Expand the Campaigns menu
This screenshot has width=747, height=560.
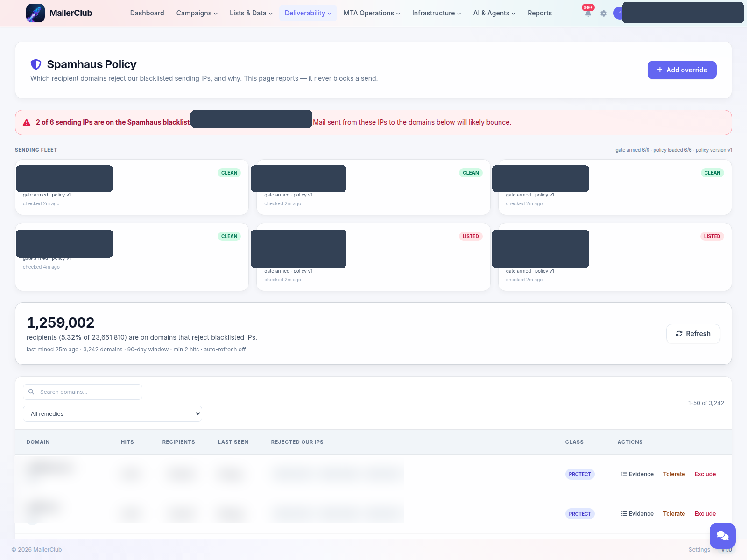197,13
